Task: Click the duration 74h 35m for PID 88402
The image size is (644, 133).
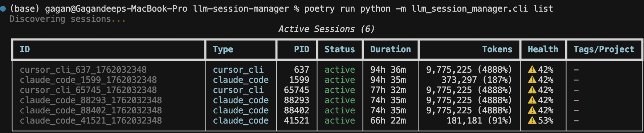Action: pos(388,110)
